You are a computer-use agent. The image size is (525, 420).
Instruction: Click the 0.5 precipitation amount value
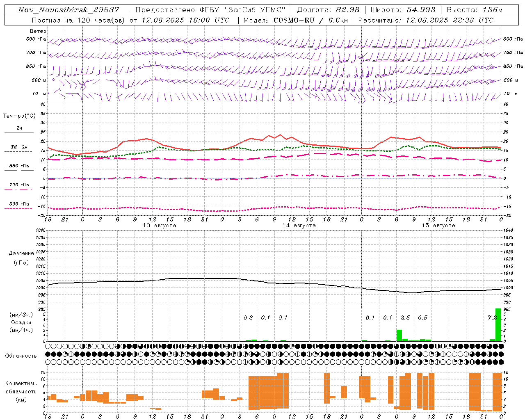click(x=422, y=318)
